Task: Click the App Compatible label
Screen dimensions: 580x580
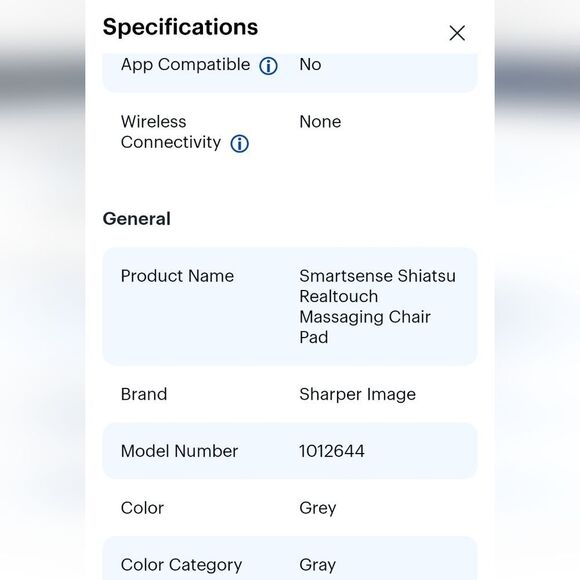Action: [185, 65]
